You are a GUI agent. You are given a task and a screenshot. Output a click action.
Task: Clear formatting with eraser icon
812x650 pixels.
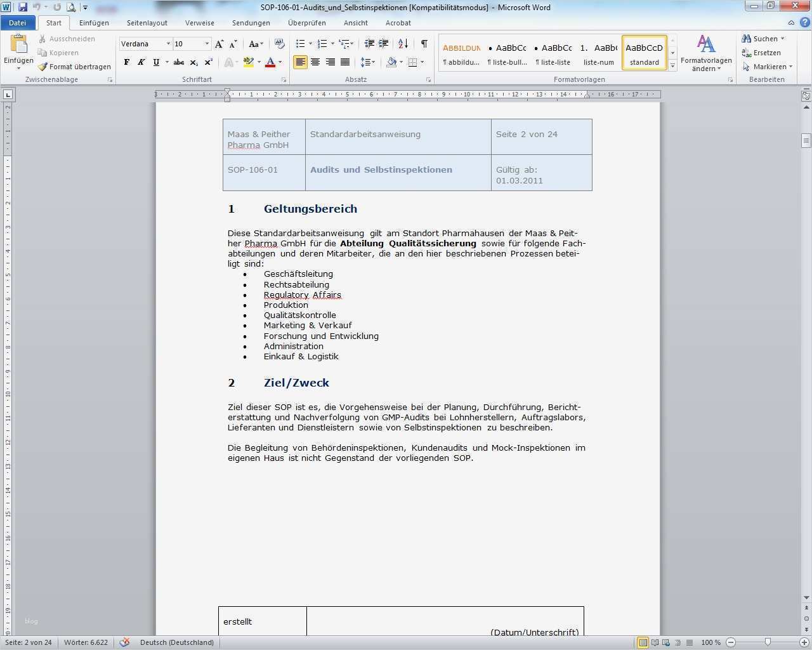[x=280, y=44]
